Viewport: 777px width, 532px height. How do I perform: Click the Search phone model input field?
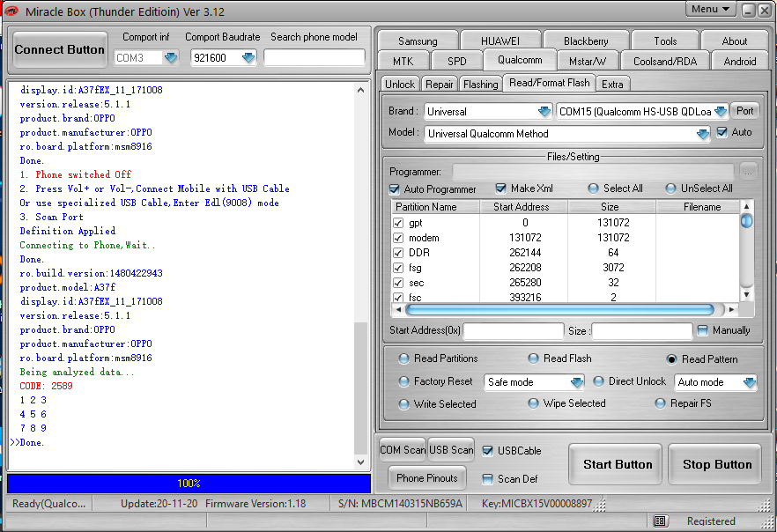[314, 57]
